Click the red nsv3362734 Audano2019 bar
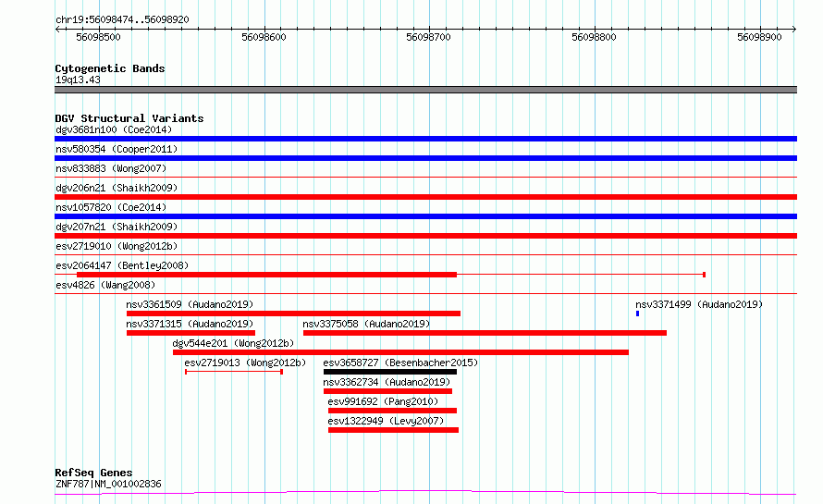This screenshot has width=823, height=504. (387, 391)
